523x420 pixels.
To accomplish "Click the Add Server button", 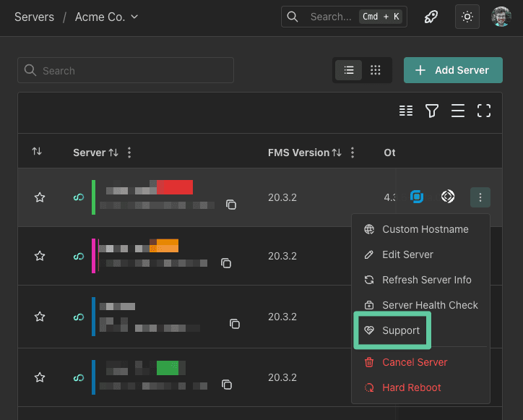I will pyautogui.click(x=452, y=70).
